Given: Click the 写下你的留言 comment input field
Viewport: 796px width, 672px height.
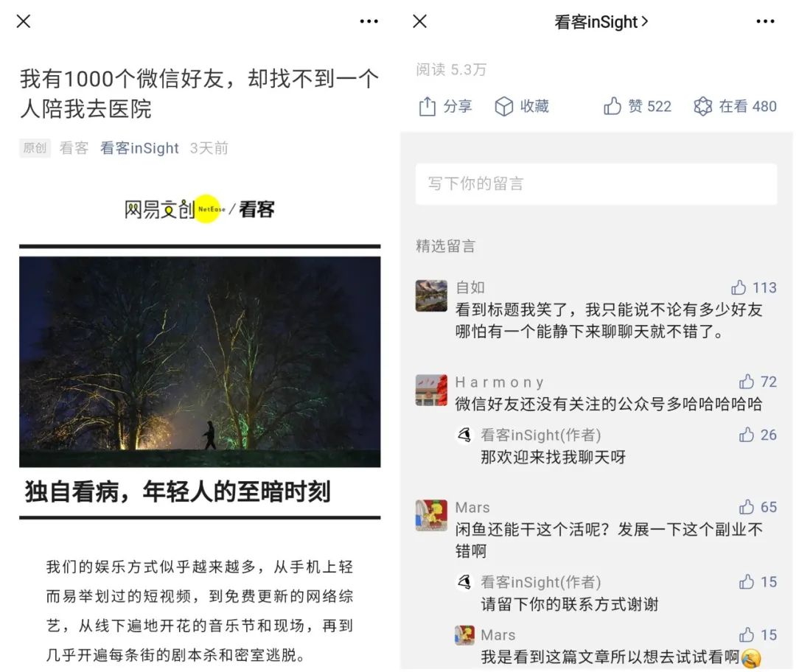Looking at the screenshot, I should tap(596, 183).
